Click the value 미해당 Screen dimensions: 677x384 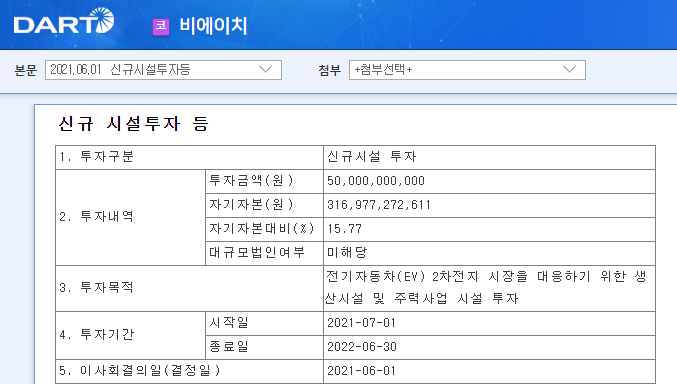347,253
